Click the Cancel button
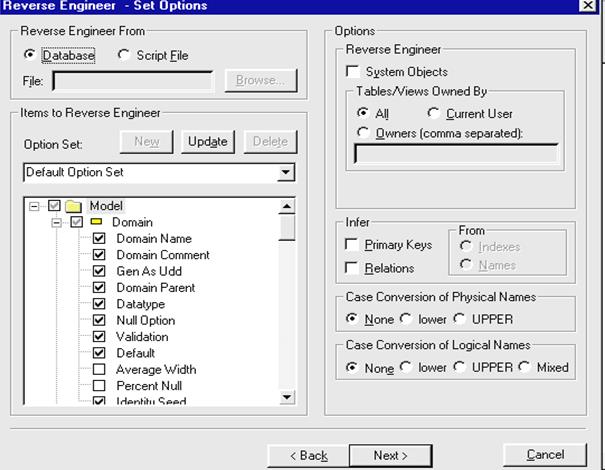 545,455
